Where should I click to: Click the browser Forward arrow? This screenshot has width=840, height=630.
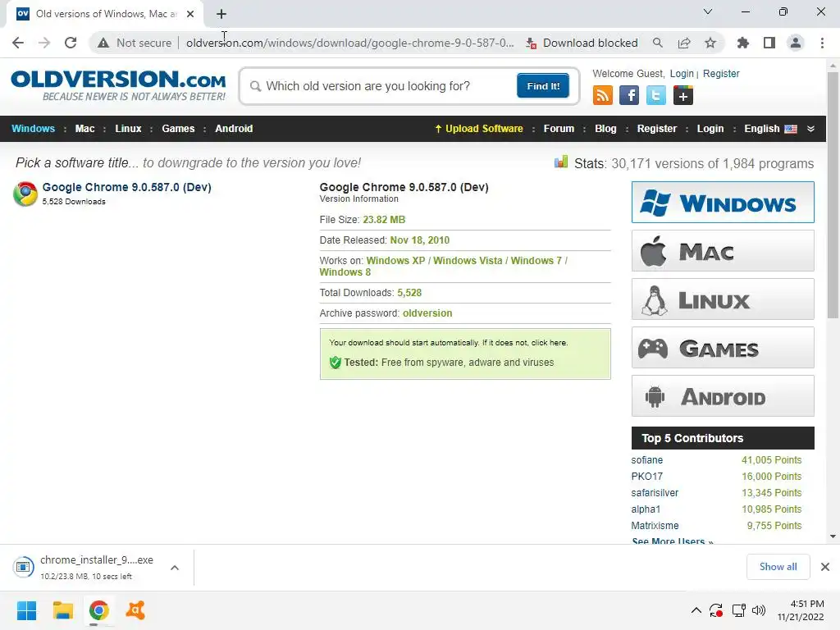44,43
